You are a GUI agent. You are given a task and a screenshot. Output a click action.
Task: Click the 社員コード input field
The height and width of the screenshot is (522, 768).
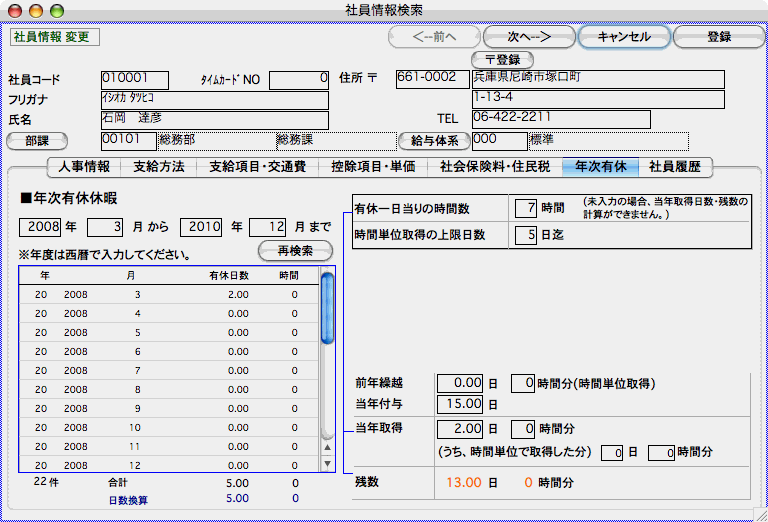point(135,78)
